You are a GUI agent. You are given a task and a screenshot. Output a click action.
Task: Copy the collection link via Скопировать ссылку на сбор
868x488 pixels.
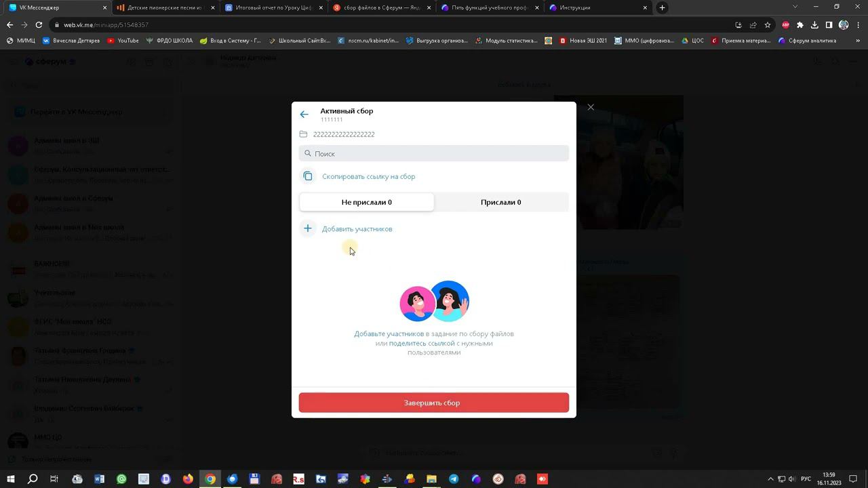click(x=369, y=176)
